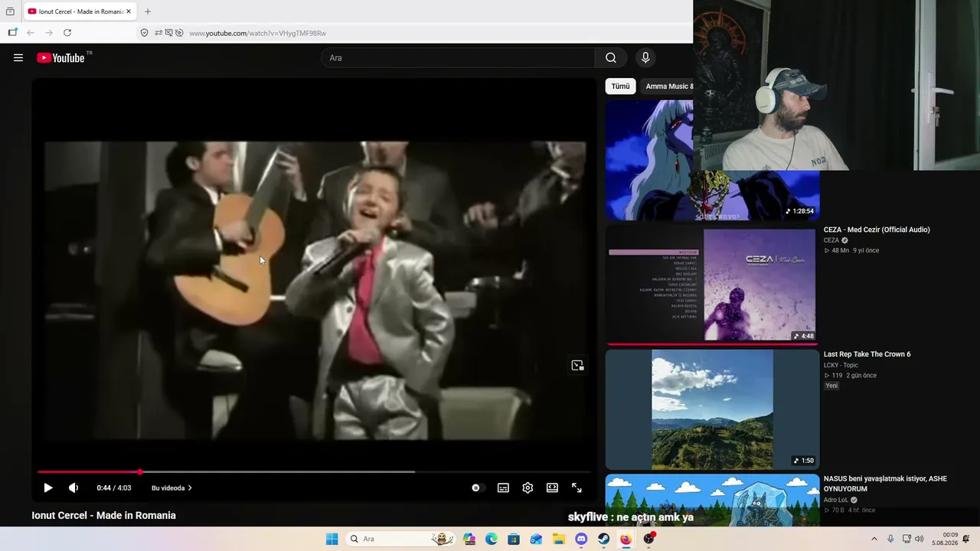Click the red scrubber handle on the timeline
980x551 pixels.
click(x=140, y=471)
